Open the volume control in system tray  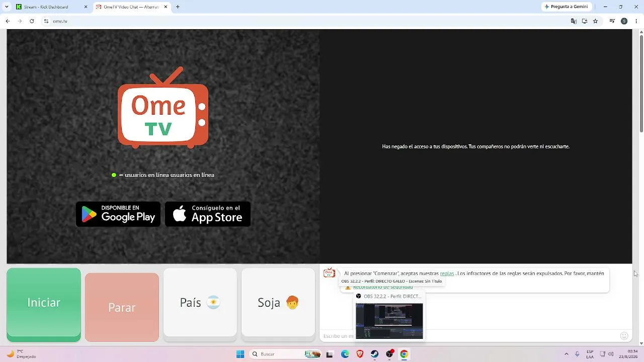click(612, 354)
